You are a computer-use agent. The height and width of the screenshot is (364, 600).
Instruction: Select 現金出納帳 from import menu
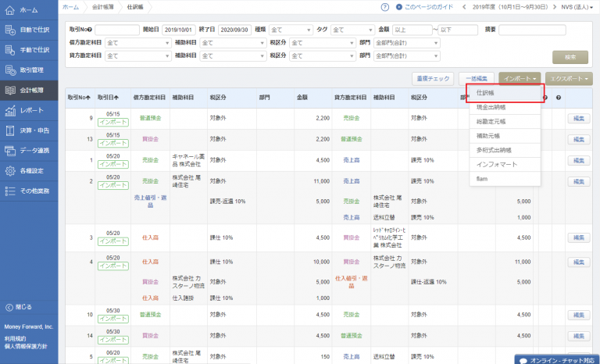click(x=505, y=107)
